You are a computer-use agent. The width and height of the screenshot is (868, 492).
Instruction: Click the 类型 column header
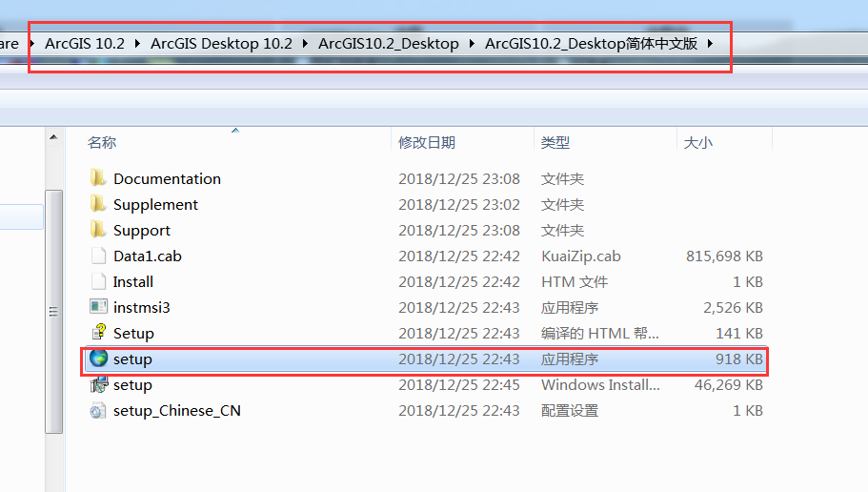555,142
